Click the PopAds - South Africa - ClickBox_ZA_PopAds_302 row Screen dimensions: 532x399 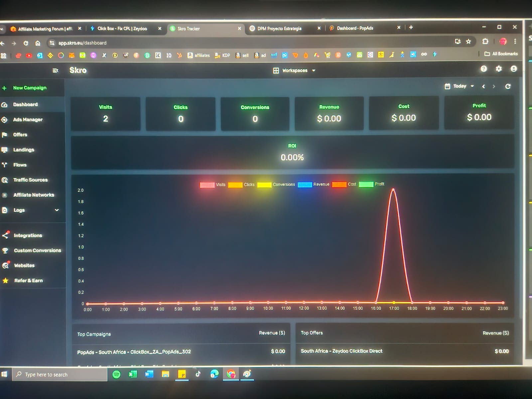181,351
